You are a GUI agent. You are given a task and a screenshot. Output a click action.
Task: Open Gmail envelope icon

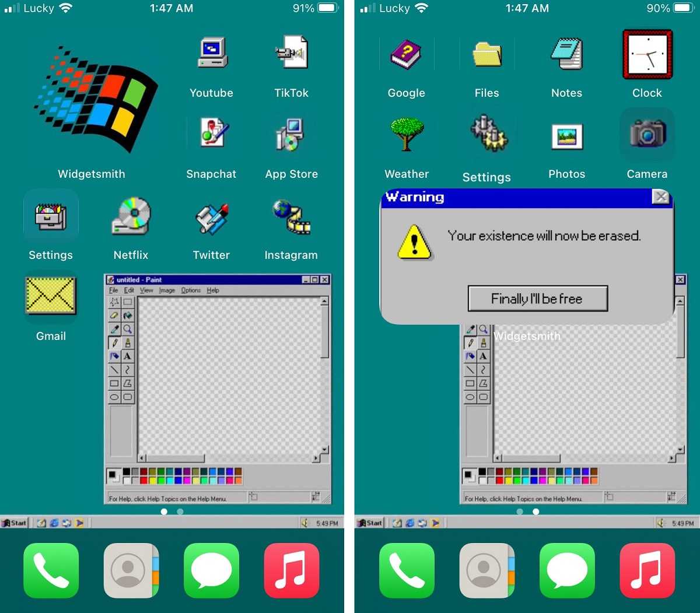tap(51, 297)
